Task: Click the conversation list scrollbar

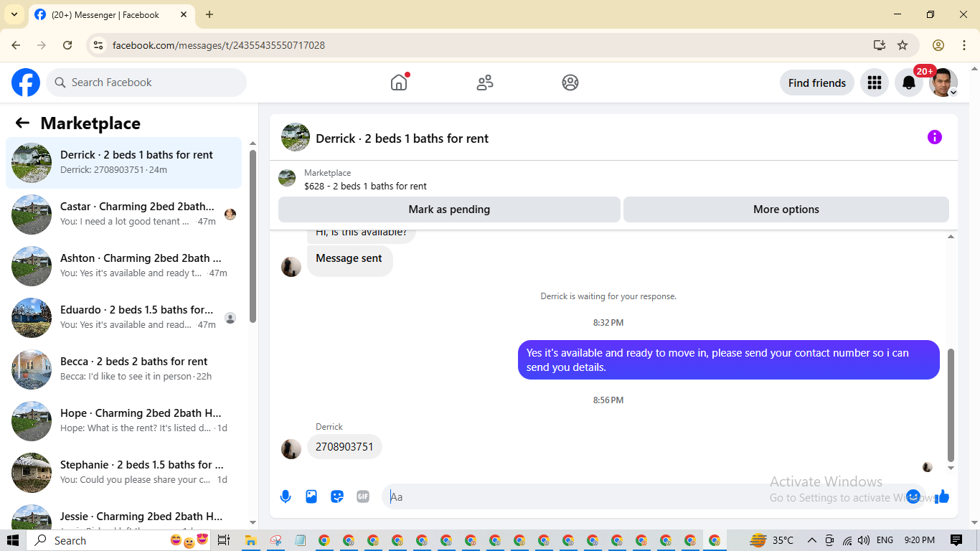Action: pos(253,235)
